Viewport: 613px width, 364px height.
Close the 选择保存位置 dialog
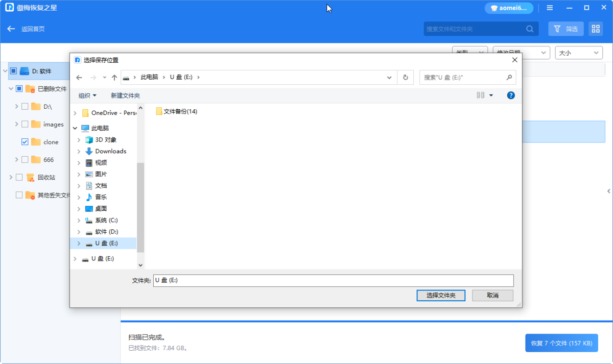[514, 60]
